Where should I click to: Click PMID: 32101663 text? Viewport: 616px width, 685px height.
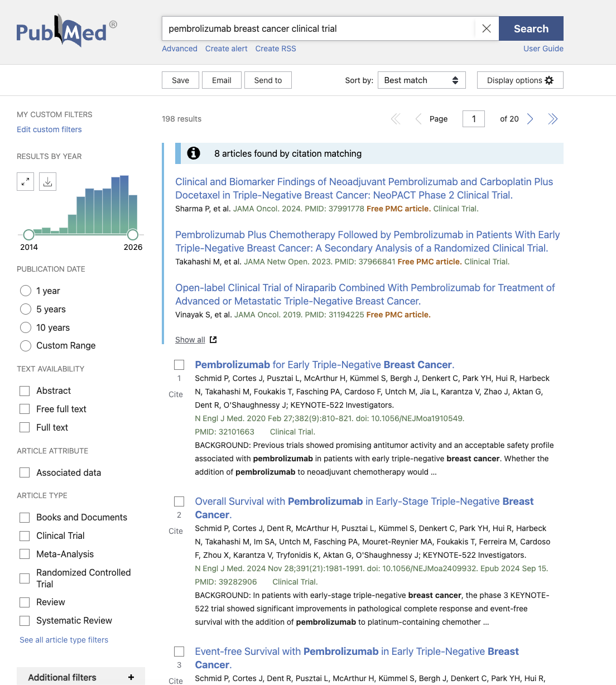point(224,432)
